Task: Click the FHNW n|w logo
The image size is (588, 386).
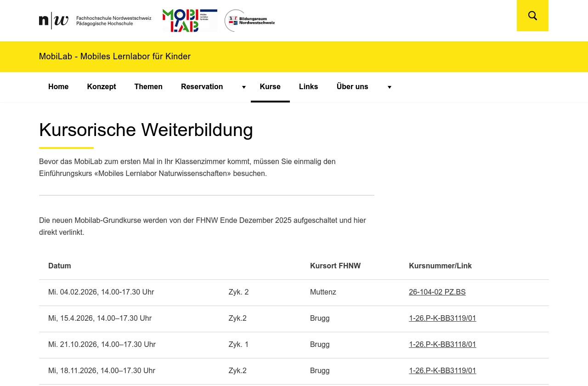Action: (x=54, y=21)
